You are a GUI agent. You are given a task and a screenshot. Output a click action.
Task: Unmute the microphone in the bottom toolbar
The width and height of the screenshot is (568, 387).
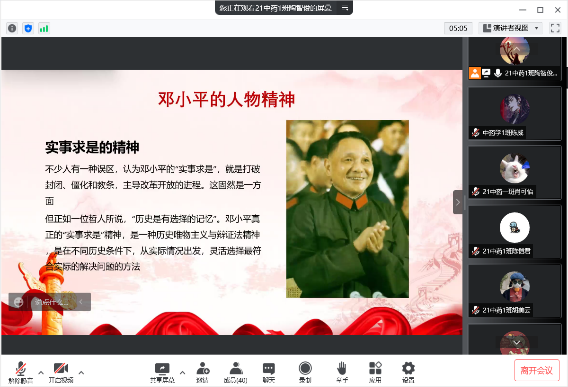(20, 372)
